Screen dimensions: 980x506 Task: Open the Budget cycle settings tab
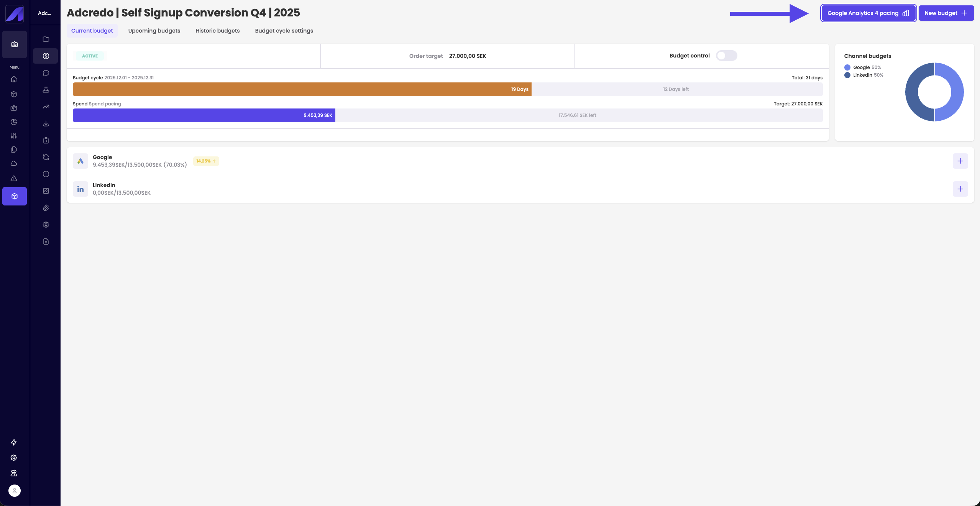284,31
